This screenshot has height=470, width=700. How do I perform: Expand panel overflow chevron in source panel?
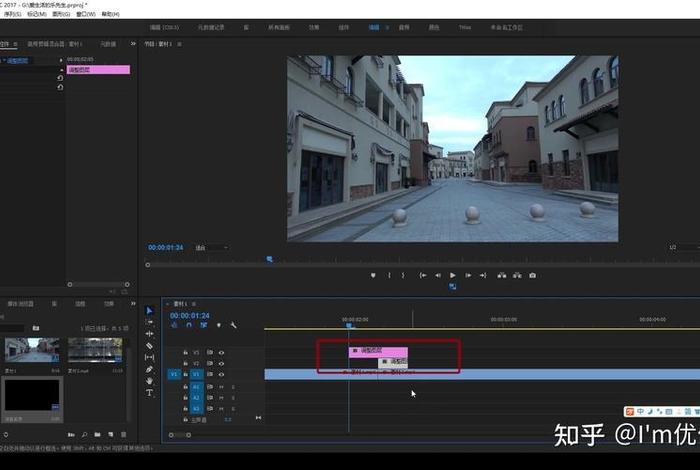[133, 44]
